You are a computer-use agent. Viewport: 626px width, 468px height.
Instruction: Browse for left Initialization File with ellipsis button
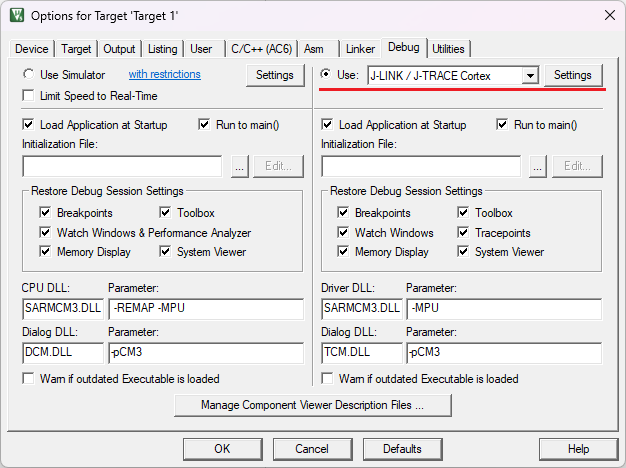239,167
